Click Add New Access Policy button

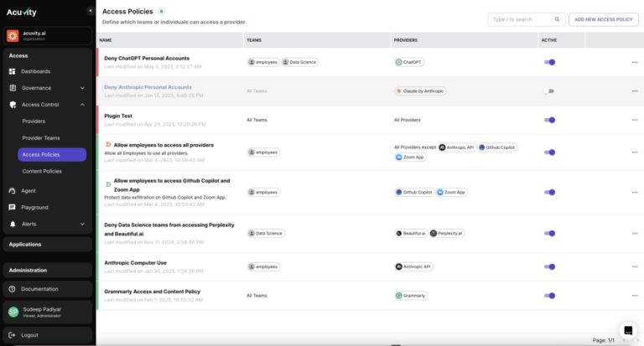tap(601, 19)
